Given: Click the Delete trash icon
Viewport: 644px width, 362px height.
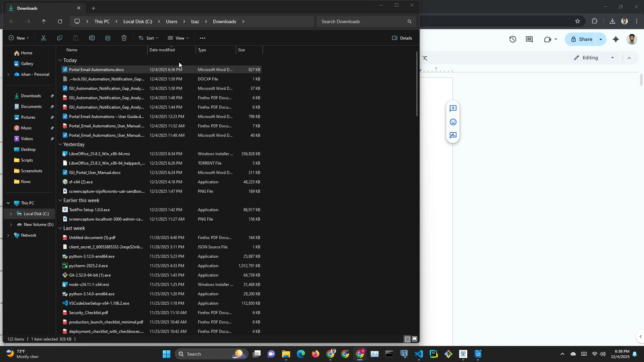Looking at the screenshot, I should [x=124, y=38].
